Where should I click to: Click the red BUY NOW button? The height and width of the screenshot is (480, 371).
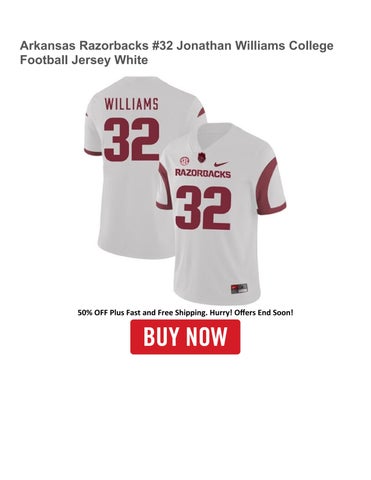click(185, 337)
